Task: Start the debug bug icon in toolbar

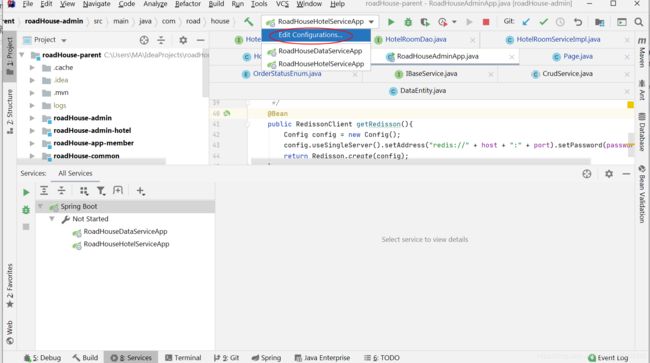Action: coord(408,22)
